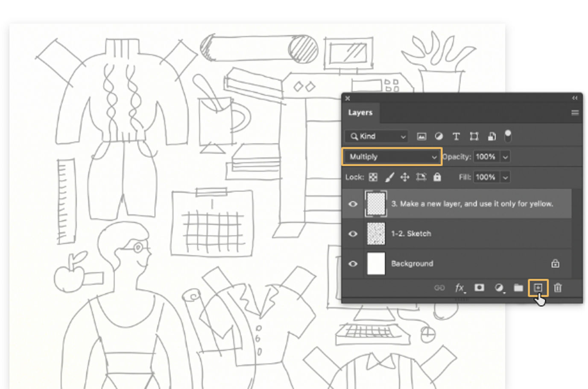Open the Multiply blend mode dropdown
This screenshot has height=389, width=588.
click(x=392, y=156)
